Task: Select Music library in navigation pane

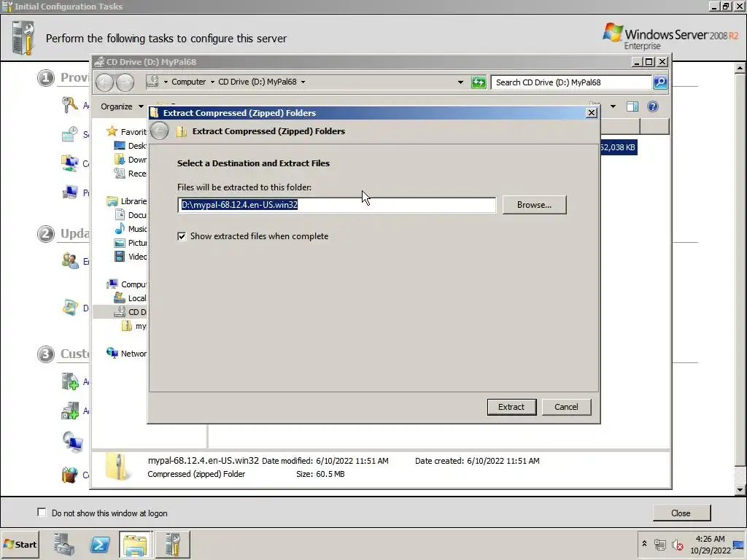Action: tap(131, 228)
